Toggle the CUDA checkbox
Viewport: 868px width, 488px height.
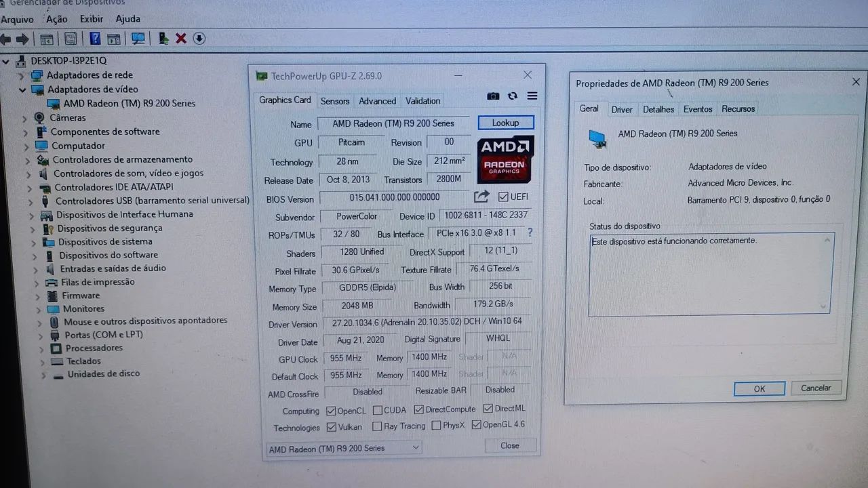tap(377, 410)
